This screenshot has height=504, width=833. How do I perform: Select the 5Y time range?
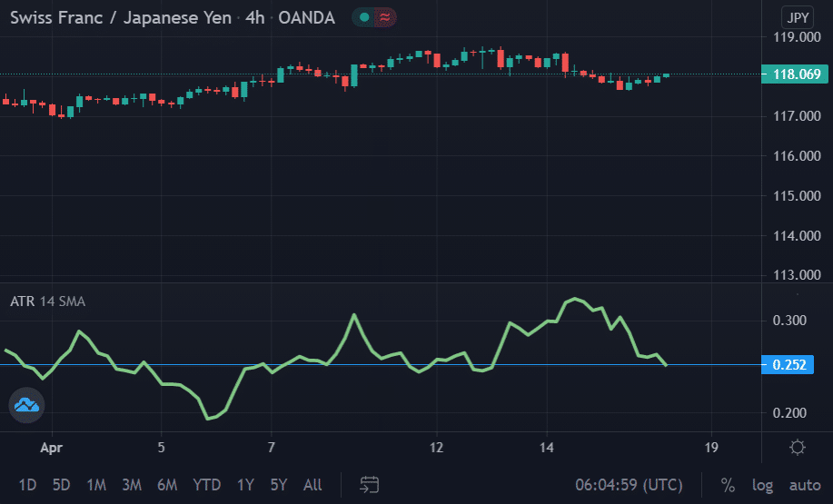(x=279, y=485)
